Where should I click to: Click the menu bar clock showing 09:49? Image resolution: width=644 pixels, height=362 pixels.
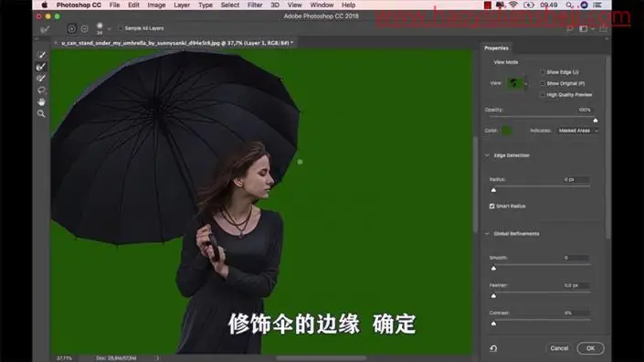click(549, 5)
